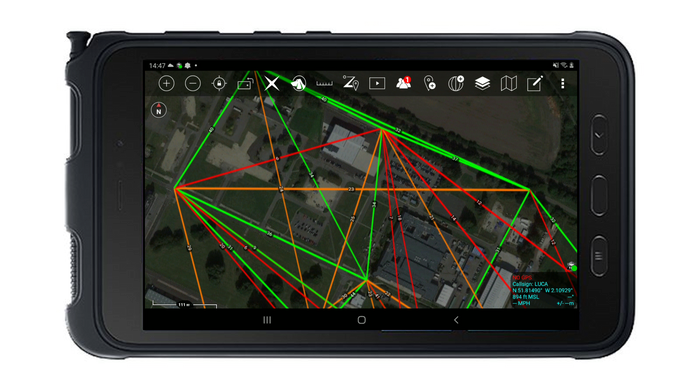Click the globe with plus icon
This screenshot has height=375, width=700.
pyautogui.click(x=456, y=83)
